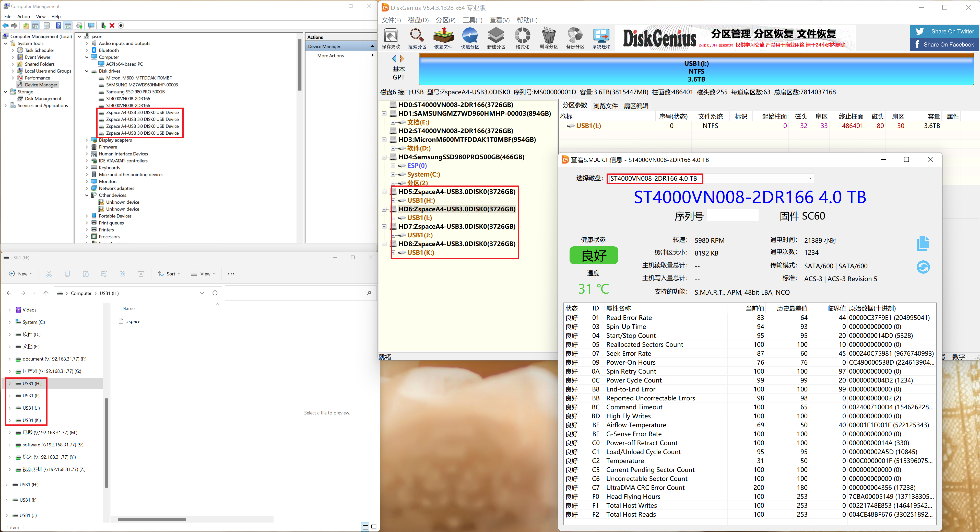980x532 pixels.
Task: Open the 工具(T) menu in DiskGenius
Action: coord(473,20)
